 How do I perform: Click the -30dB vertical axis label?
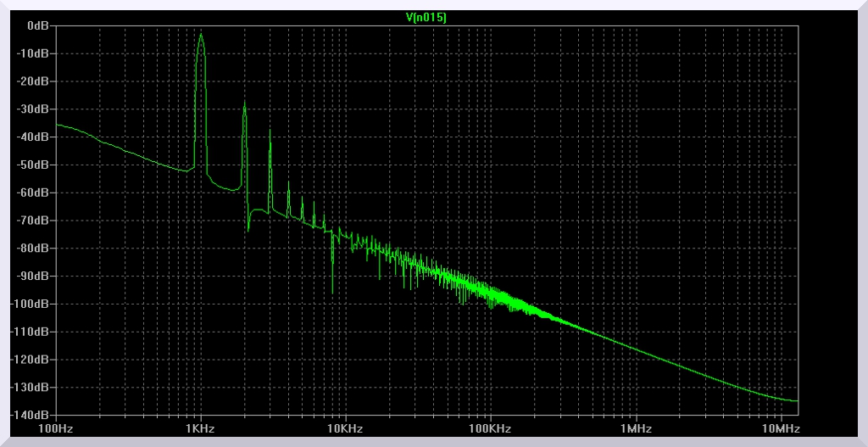(34, 109)
